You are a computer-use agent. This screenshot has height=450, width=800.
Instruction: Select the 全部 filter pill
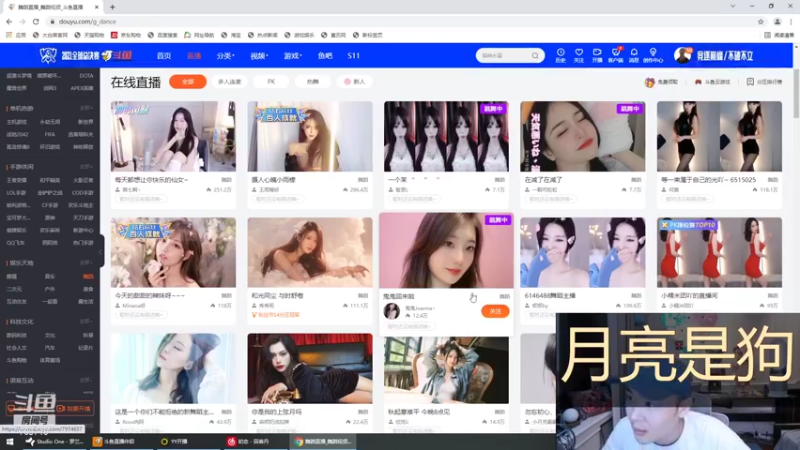click(x=188, y=82)
